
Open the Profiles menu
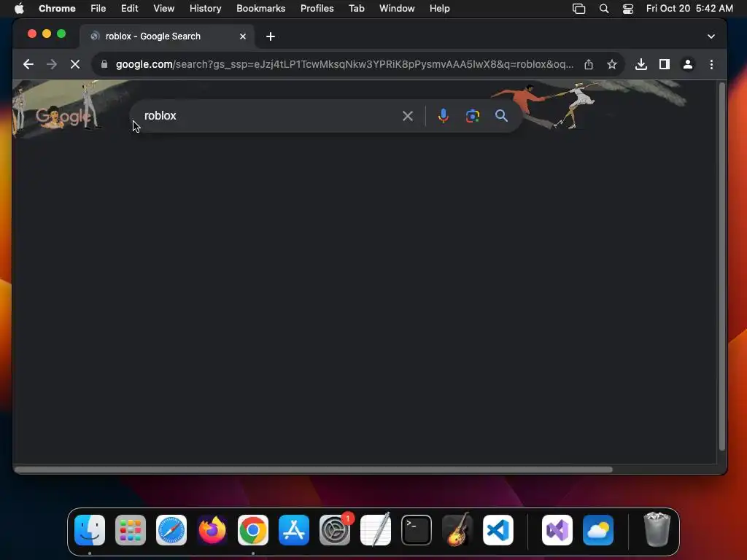point(317,9)
